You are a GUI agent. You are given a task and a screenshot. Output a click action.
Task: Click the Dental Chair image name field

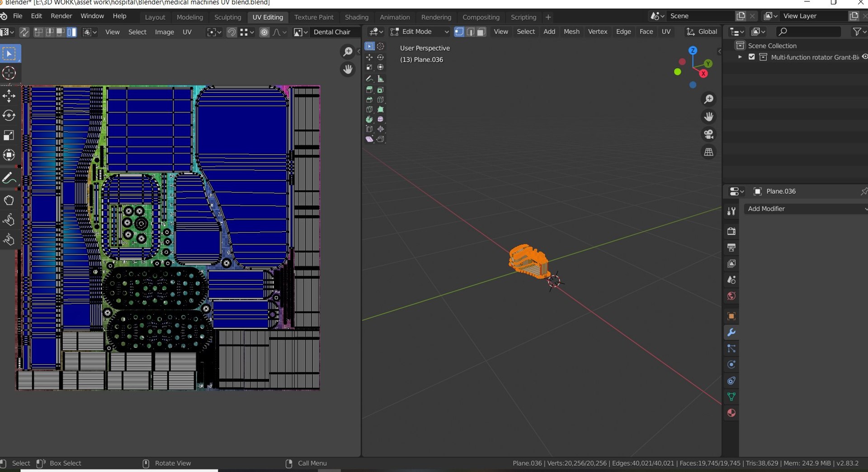coord(332,32)
